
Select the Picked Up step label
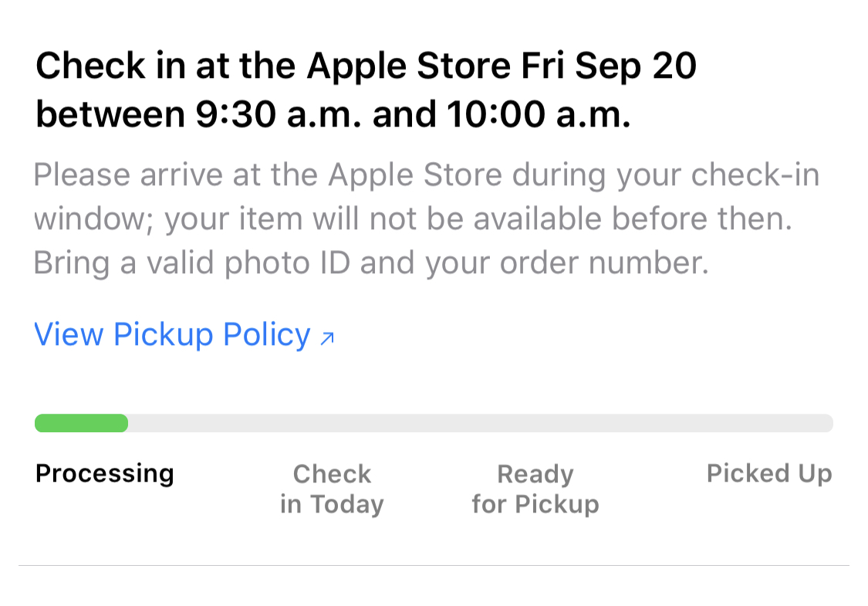click(769, 473)
